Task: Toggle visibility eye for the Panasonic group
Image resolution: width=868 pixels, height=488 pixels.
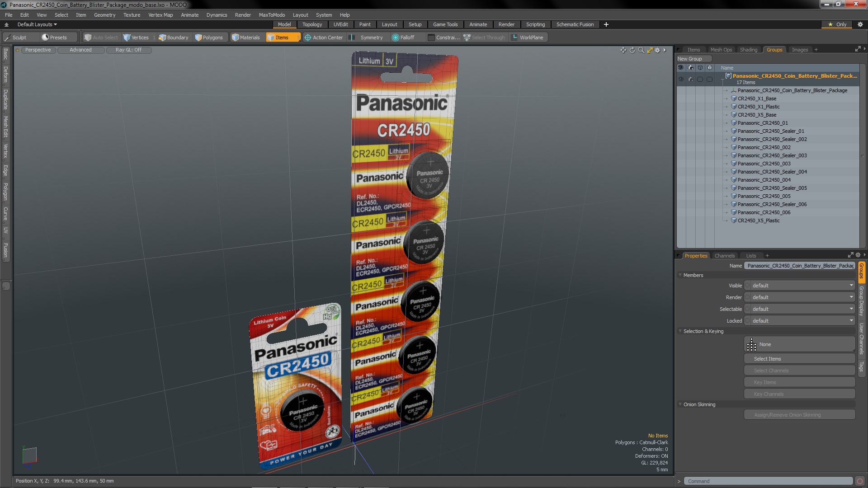Action: (x=681, y=79)
